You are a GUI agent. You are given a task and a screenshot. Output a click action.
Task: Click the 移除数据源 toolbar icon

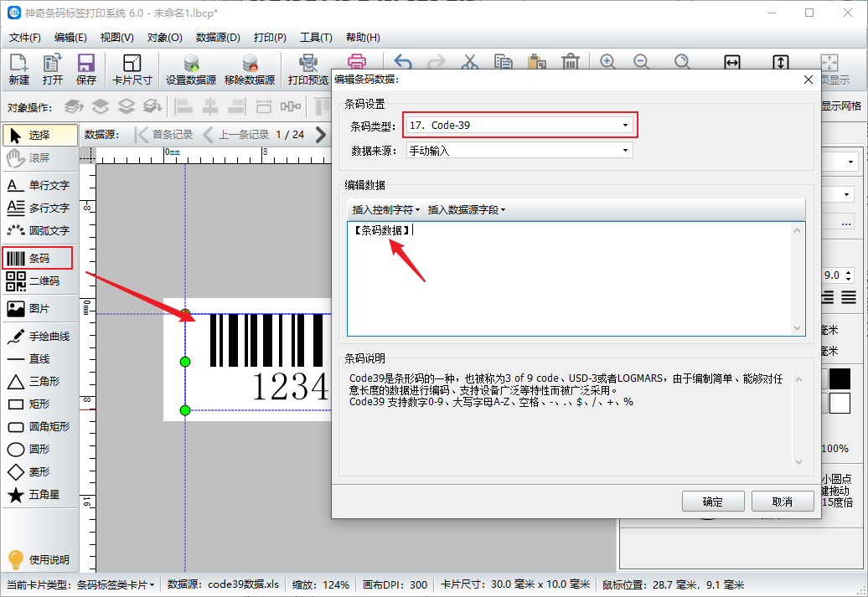249,69
